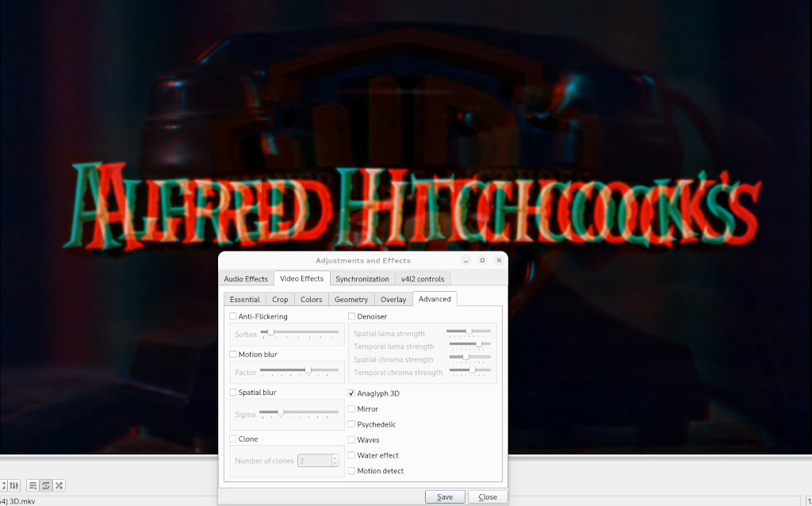Close dialog using the title bar X

click(x=500, y=260)
